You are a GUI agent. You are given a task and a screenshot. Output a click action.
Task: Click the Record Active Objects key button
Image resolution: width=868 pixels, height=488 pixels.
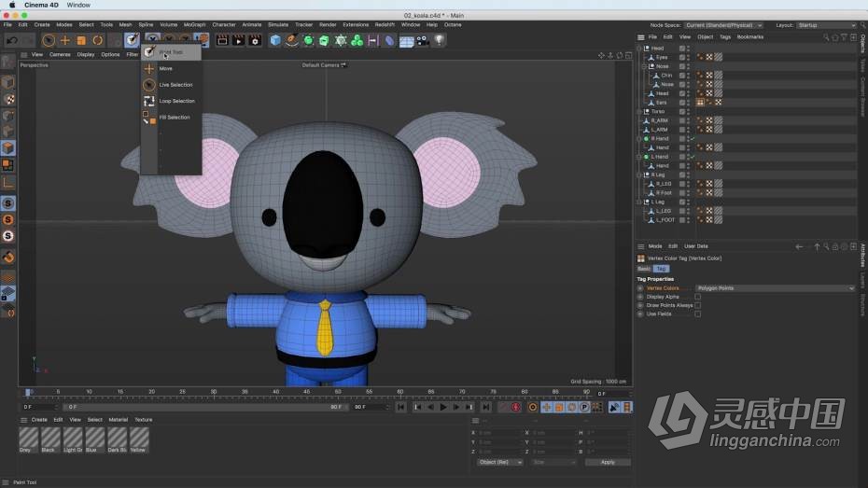(516, 407)
